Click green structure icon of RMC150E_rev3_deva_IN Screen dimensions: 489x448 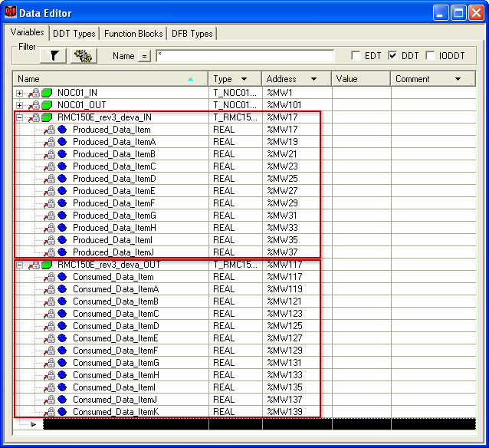(x=47, y=117)
